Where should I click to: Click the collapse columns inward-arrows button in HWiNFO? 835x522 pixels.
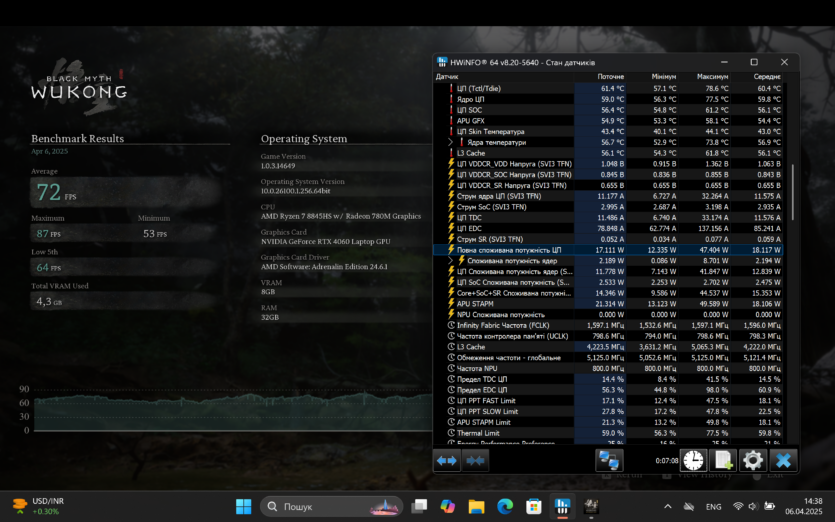coord(475,460)
